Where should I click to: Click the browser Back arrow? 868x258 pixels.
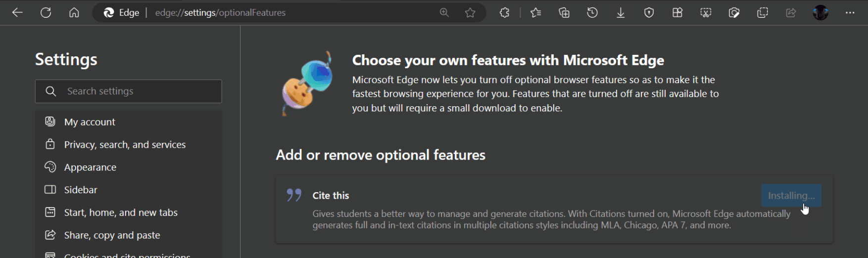pyautogui.click(x=17, y=13)
